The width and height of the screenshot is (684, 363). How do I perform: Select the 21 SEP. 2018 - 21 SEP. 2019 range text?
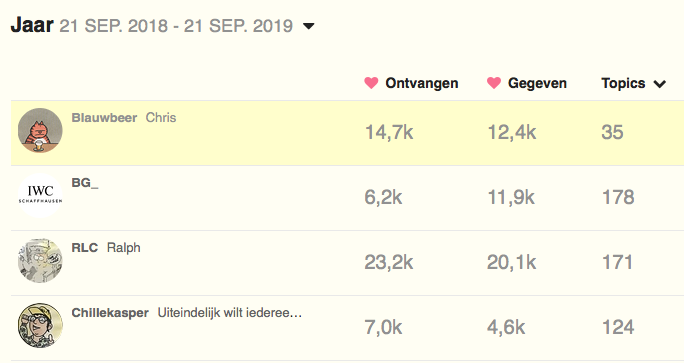176,26
